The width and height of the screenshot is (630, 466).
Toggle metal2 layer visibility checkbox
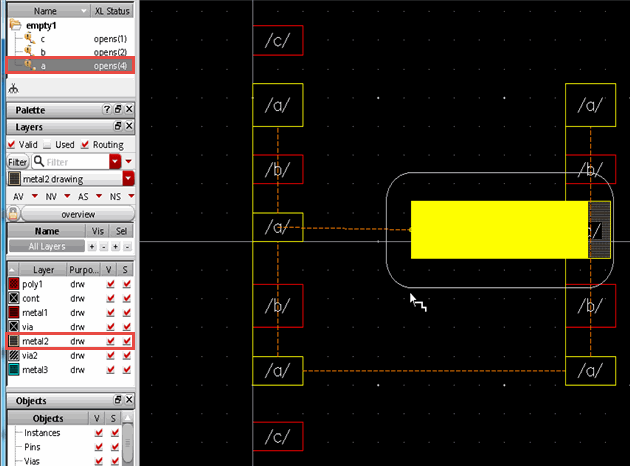(110, 341)
